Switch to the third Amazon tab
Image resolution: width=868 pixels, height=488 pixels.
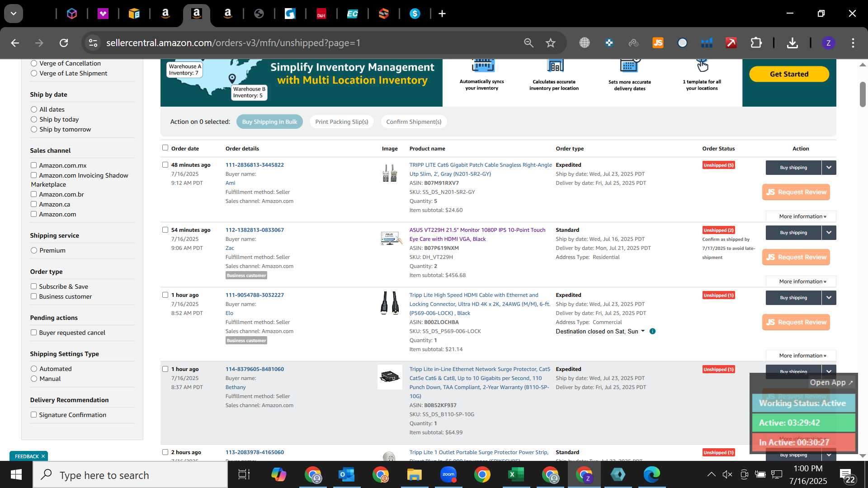tap(227, 14)
